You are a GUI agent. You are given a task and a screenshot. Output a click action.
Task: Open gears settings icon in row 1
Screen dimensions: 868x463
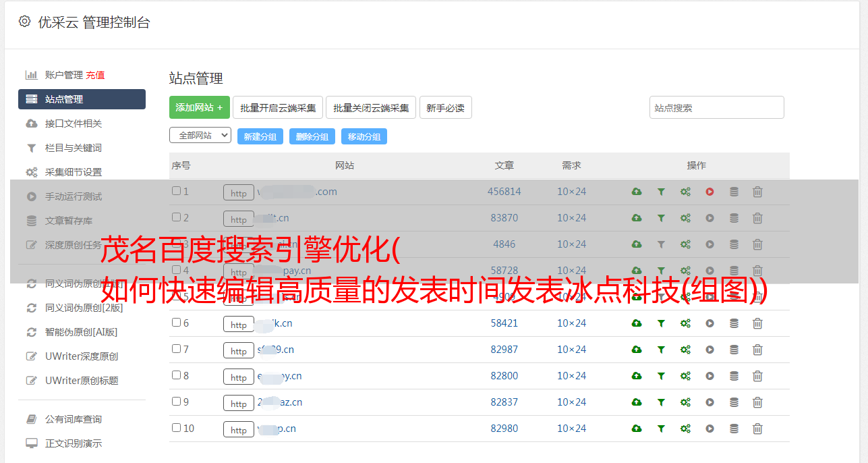[x=685, y=192]
